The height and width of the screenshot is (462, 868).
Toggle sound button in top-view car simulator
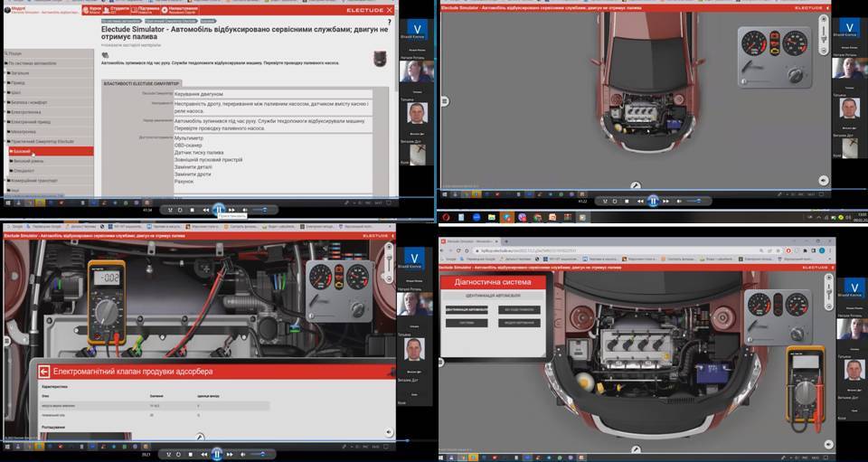824,180
